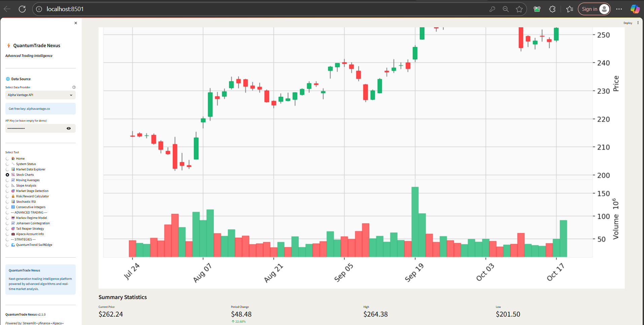The width and height of the screenshot is (644, 325).
Task: Open the green browser extension icon
Action: (537, 9)
